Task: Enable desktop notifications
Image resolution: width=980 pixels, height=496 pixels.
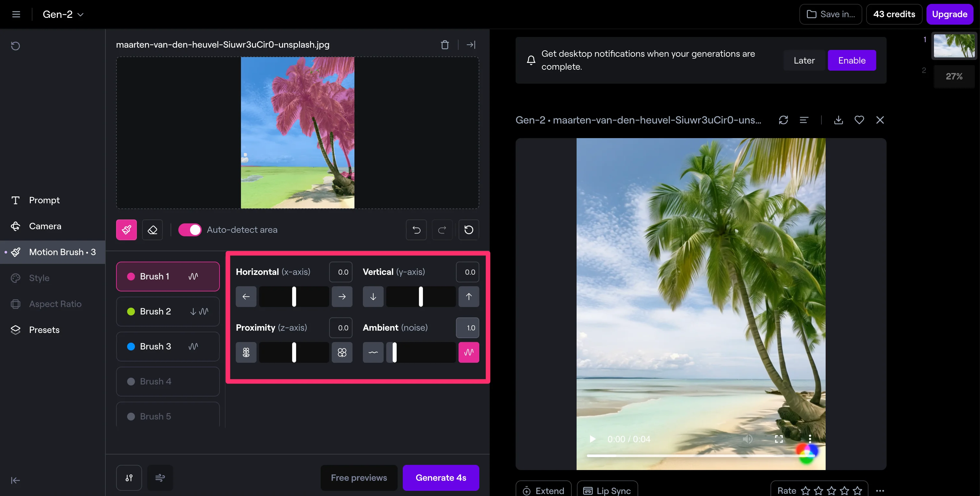Action: 851,61
